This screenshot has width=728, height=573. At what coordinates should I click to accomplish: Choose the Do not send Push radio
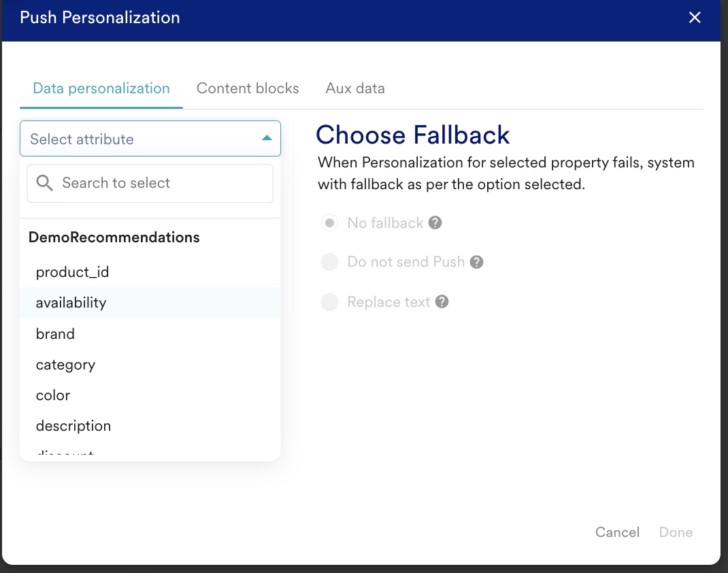pos(330,262)
